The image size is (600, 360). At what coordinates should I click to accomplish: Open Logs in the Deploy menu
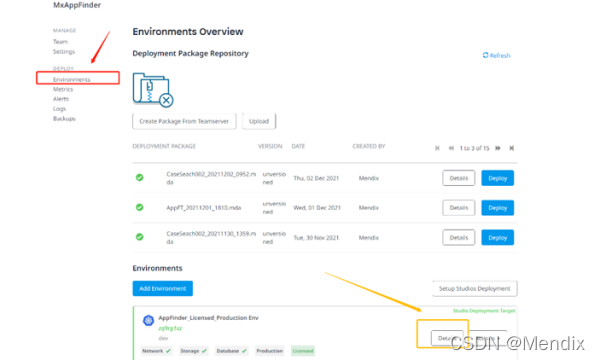(59, 109)
